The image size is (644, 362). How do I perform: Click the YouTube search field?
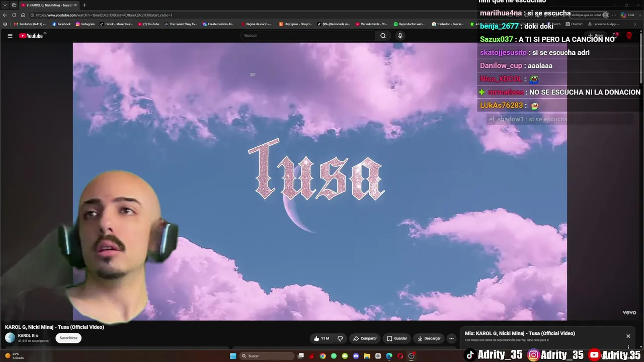click(308, 36)
